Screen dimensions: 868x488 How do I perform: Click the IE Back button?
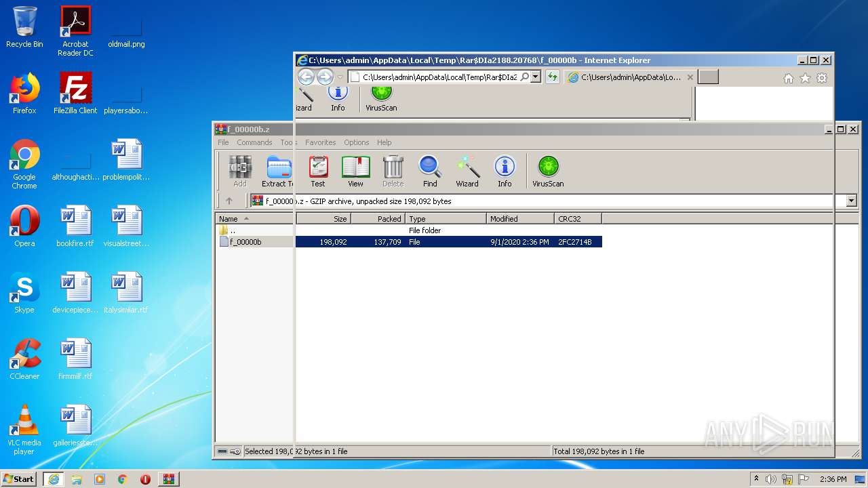307,77
